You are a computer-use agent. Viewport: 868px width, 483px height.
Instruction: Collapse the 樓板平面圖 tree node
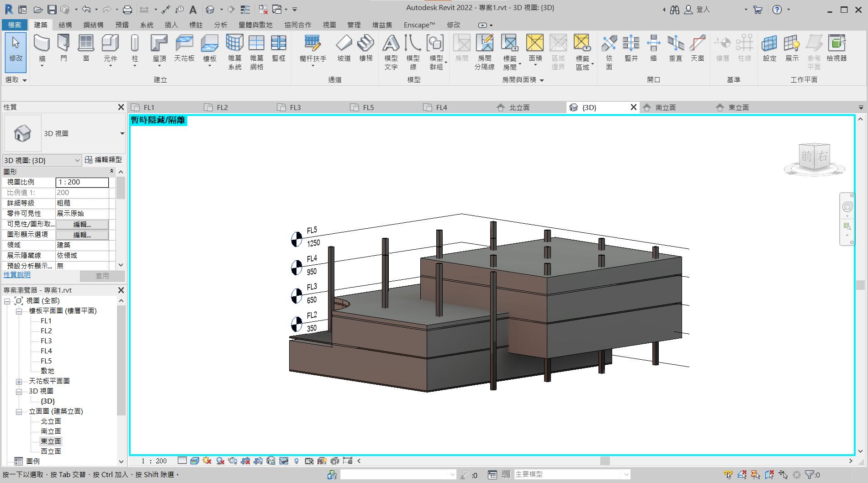point(19,311)
